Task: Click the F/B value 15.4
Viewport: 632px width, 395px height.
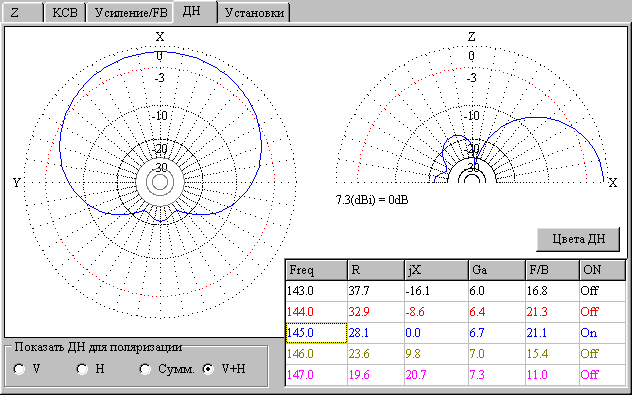Action: click(552, 354)
